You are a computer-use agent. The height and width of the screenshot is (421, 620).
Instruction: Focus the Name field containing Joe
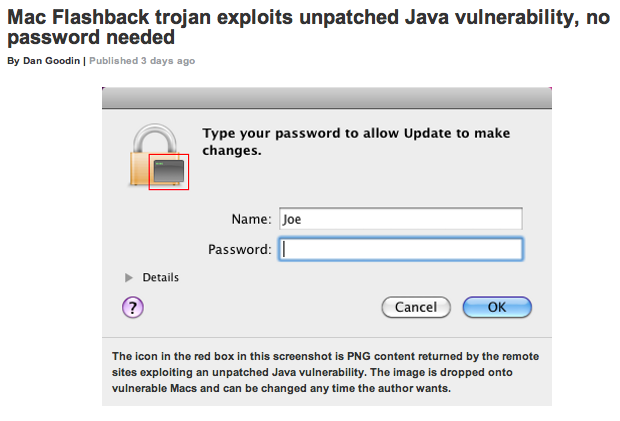(399, 219)
